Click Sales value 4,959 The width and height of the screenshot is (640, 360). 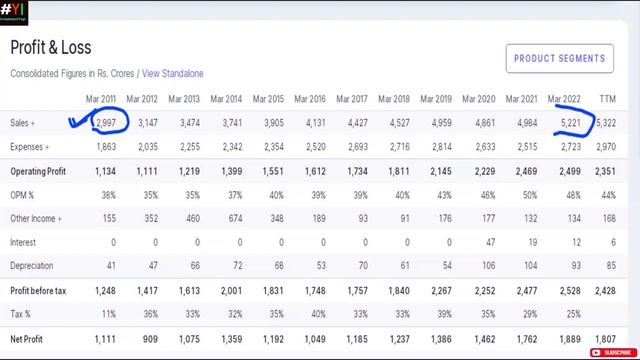point(442,123)
